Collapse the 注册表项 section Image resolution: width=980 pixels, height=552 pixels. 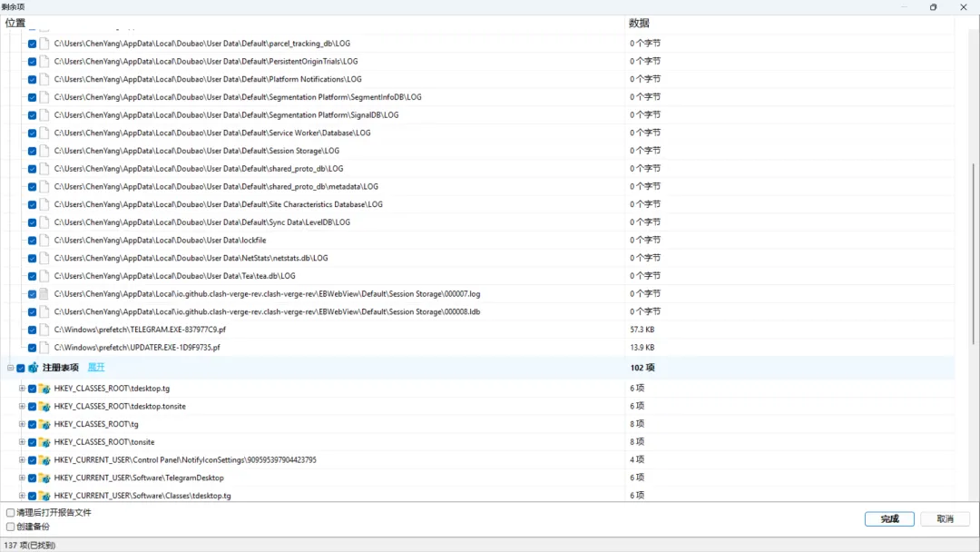[10, 368]
